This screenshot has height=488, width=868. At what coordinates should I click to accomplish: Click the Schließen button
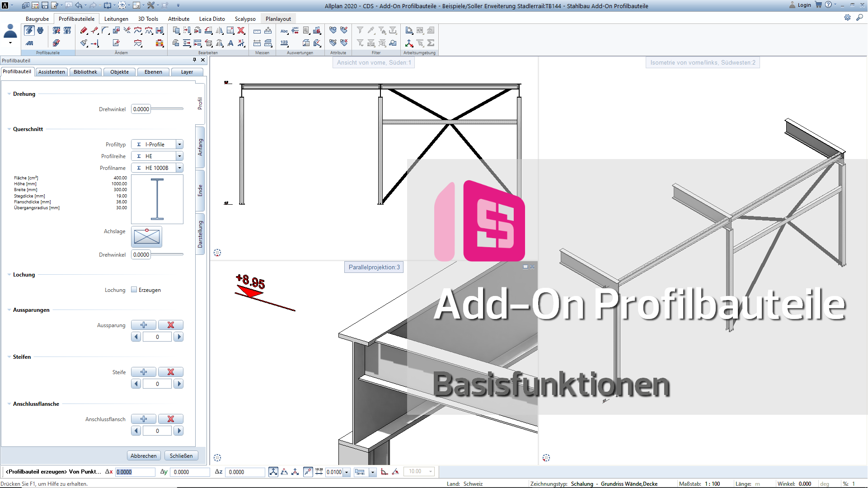(x=181, y=455)
